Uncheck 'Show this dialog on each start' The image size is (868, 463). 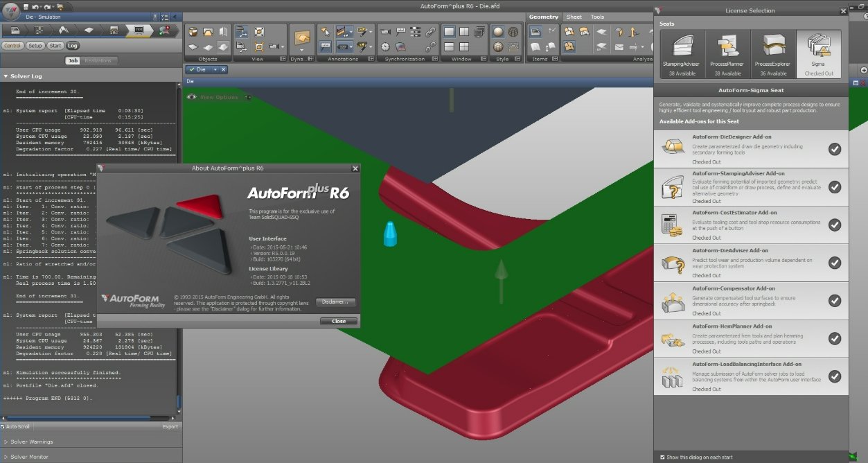(662, 457)
